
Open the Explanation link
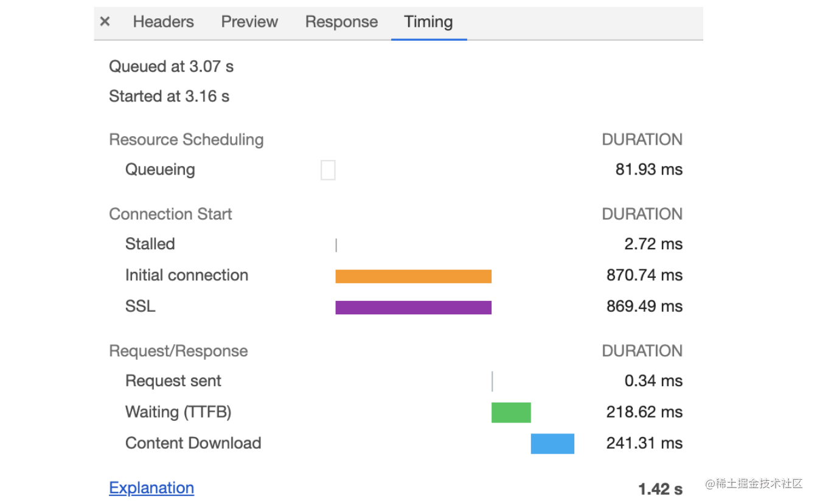coord(151,488)
